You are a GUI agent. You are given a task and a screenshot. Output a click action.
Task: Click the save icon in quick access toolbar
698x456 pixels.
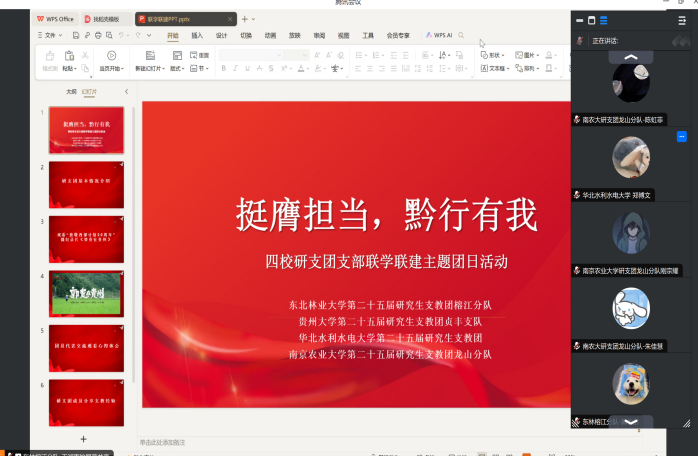(x=77, y=35)
